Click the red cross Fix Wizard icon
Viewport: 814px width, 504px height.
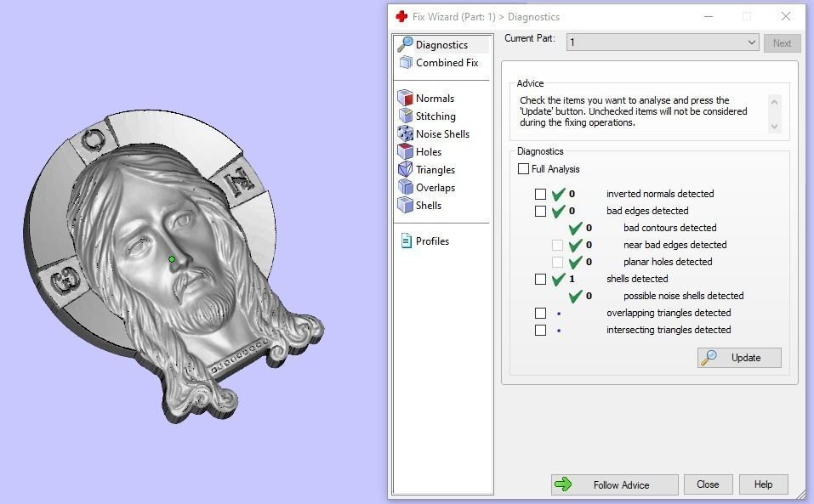(401, 17)
